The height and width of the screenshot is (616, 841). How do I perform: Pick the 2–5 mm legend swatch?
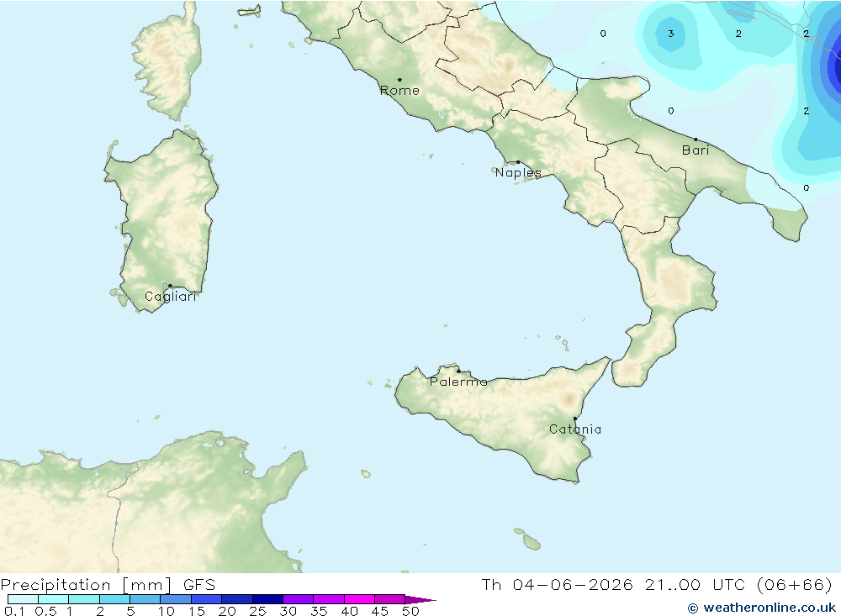tap(114, 599)
